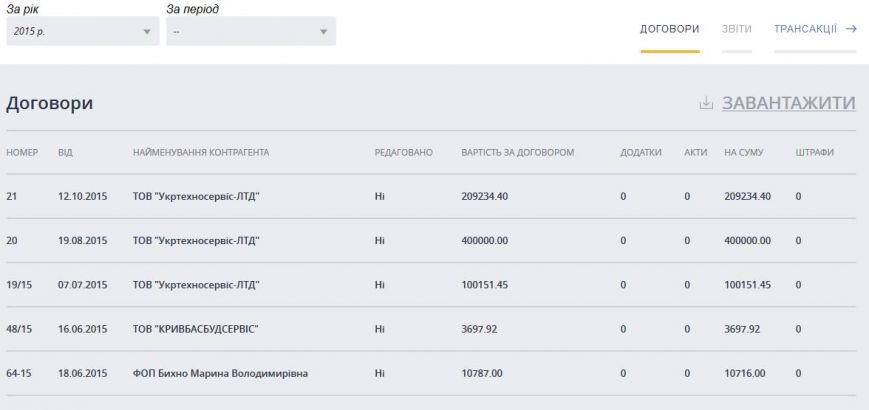Open the За рік dropdown showing 2015 р.
Viewport: 869px width, 410px height.
click(83, 31)
